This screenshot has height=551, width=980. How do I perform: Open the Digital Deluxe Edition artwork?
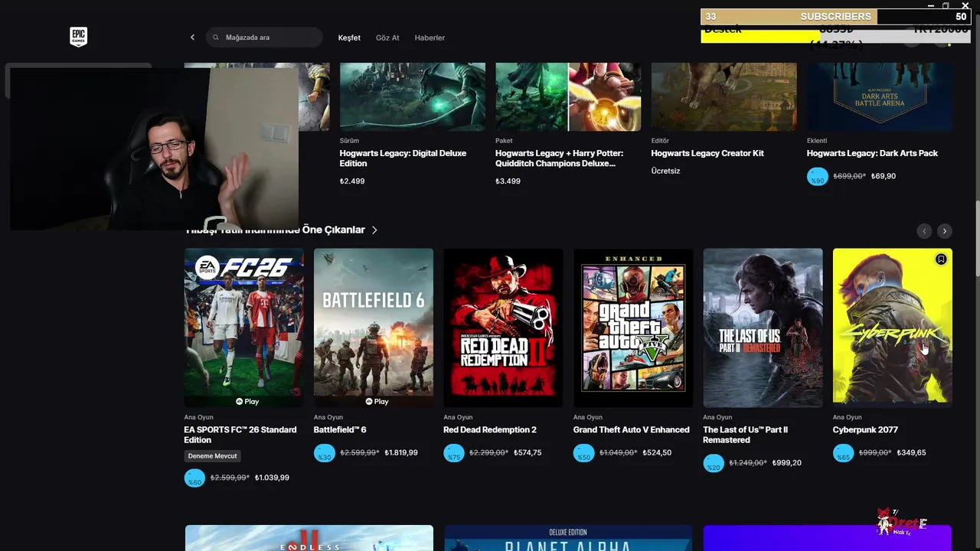click(413, 96)
